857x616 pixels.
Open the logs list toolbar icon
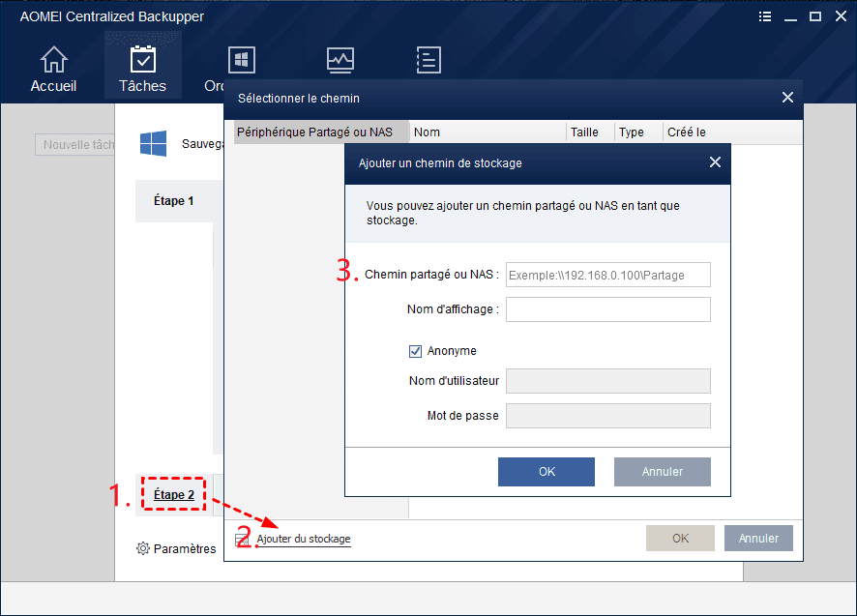[x=428, y=60]
